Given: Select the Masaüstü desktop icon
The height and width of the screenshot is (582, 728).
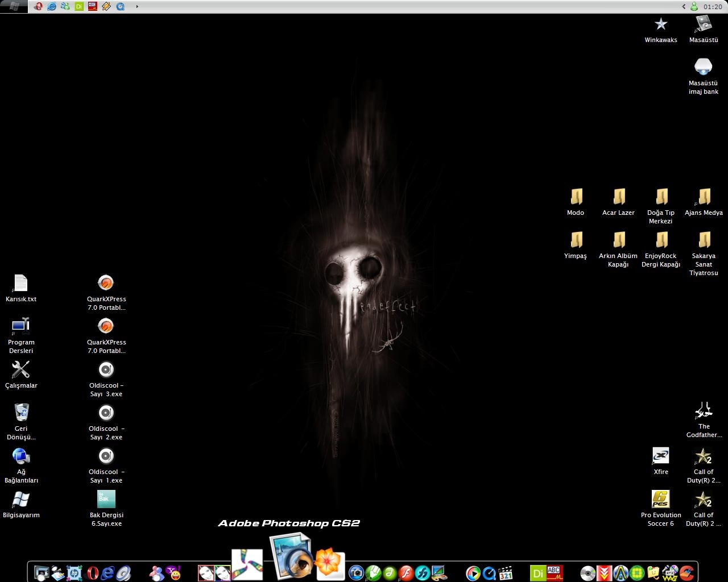Looking at the screenshot, I should pos(704,30).
